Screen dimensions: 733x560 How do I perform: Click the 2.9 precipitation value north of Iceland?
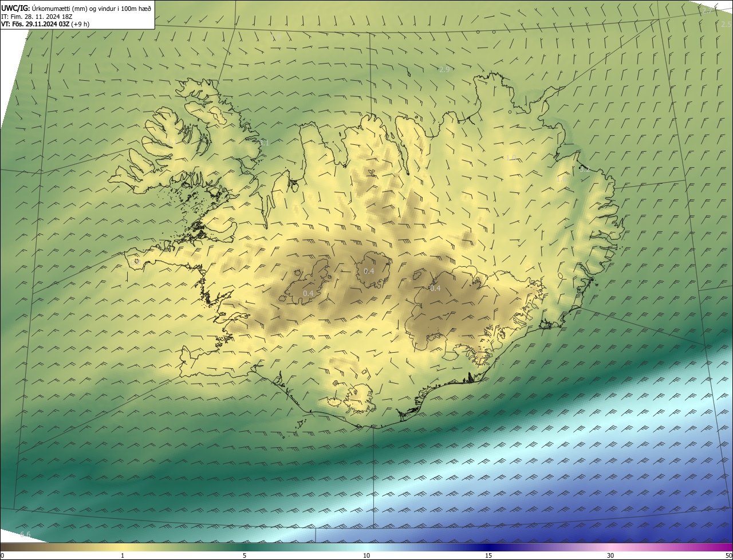[444, 69]
